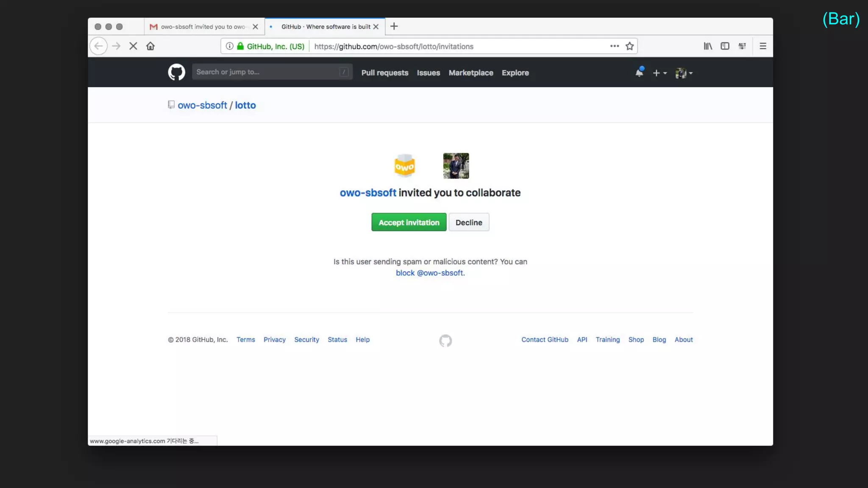This screenshot has height=488, width=868.
Task: Click the block @owo-sbsoft link
Action: [x=430, y=273]
